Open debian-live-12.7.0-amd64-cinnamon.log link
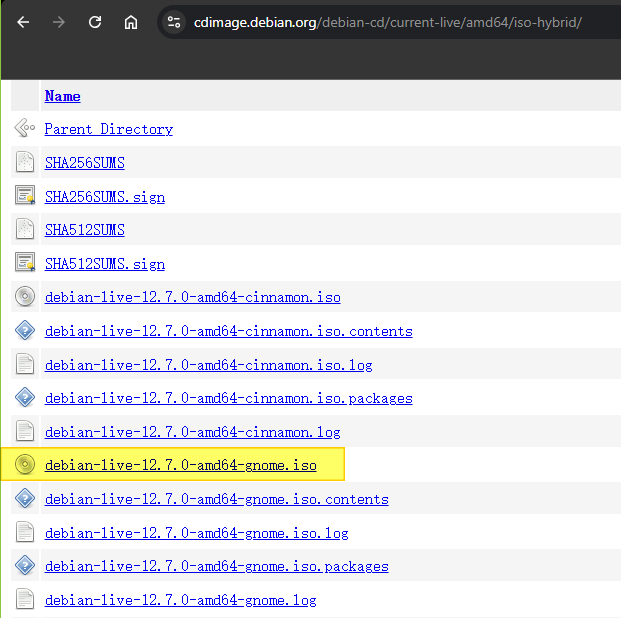Screen dimensions: 621x618 click(192, 432)
